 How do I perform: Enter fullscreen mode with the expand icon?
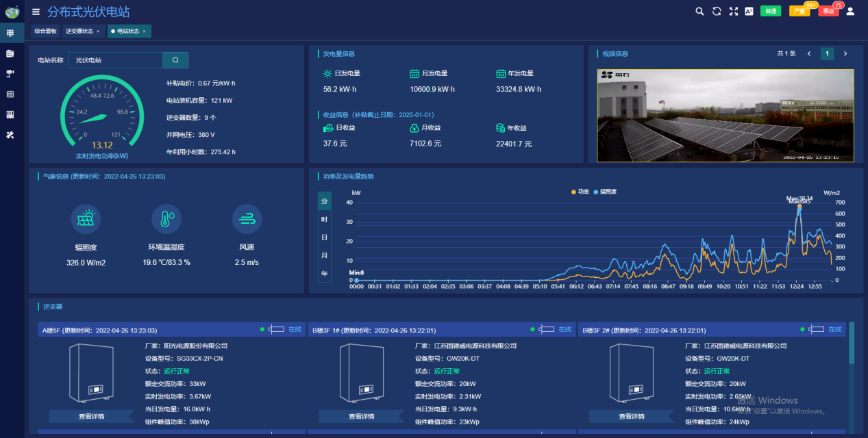pyautogui.click(x=734, y=11)
